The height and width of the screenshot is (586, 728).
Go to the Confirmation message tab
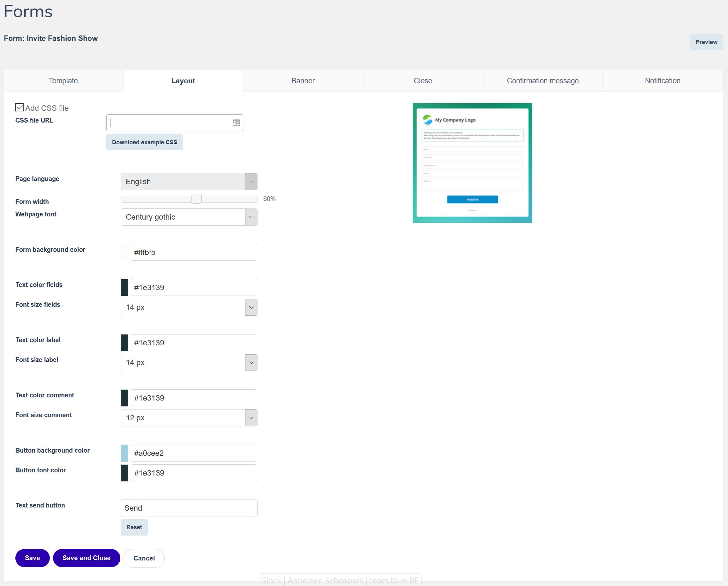(542, 81)
